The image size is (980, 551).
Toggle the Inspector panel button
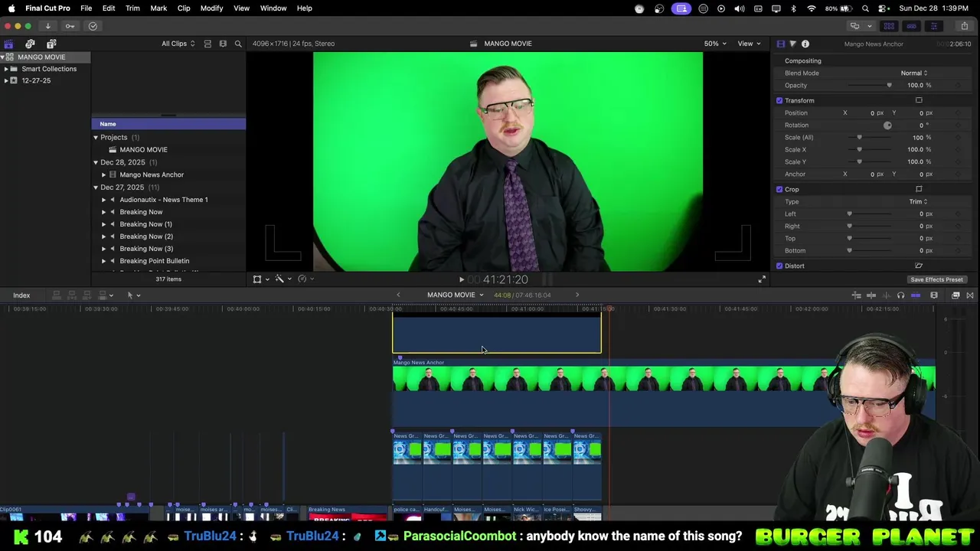[x=933, y=26]
